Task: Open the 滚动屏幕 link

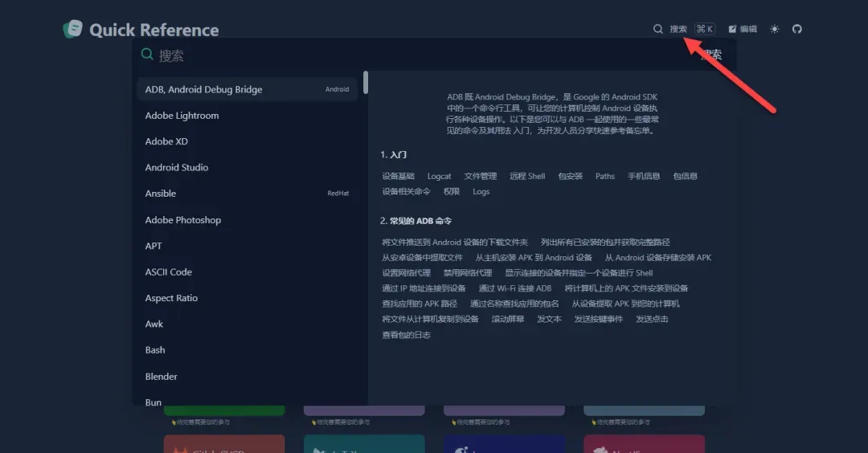Action: pos(508,319)
